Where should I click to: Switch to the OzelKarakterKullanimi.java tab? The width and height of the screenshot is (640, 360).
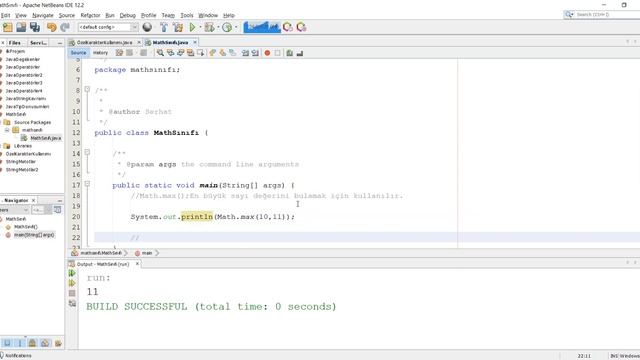click(x=104, y=42)
